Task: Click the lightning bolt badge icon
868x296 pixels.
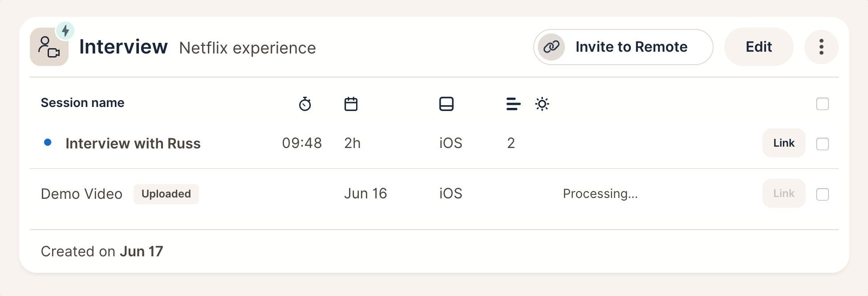Action: click(x=65, y=31)
